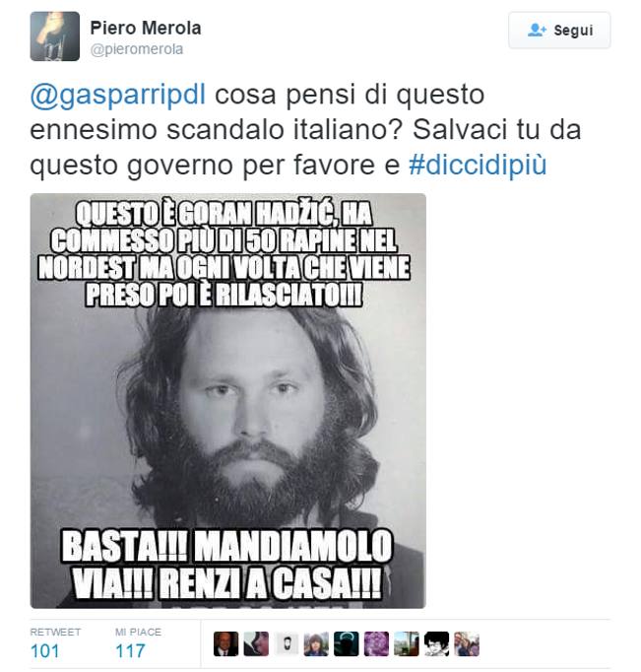Click the add-person icon in Segui button

537,30
